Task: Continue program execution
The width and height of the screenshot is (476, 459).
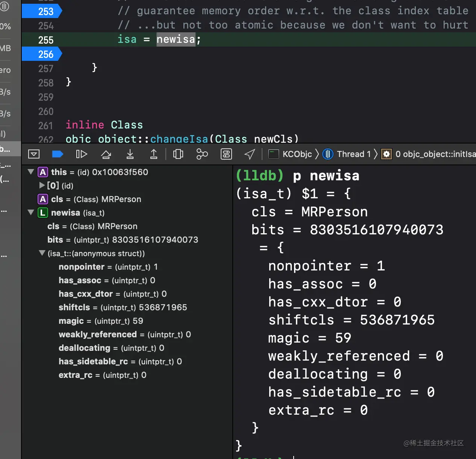Action: coord(82,154)
